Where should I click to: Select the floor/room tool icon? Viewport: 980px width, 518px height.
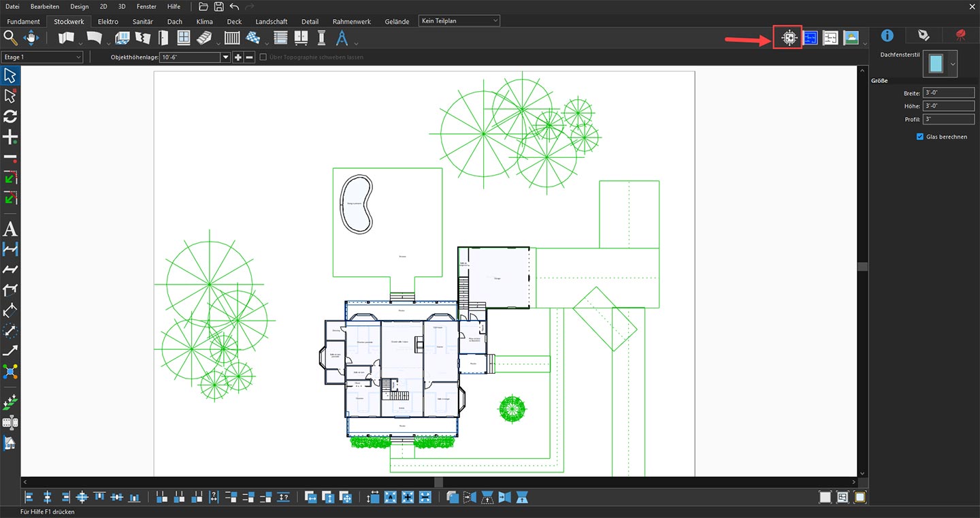click(122, 38)
